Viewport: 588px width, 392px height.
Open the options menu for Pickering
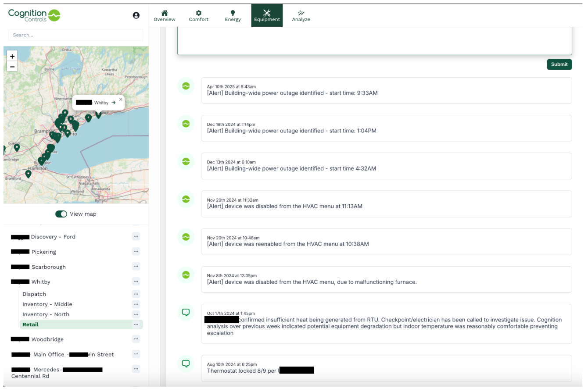[136, 252]
